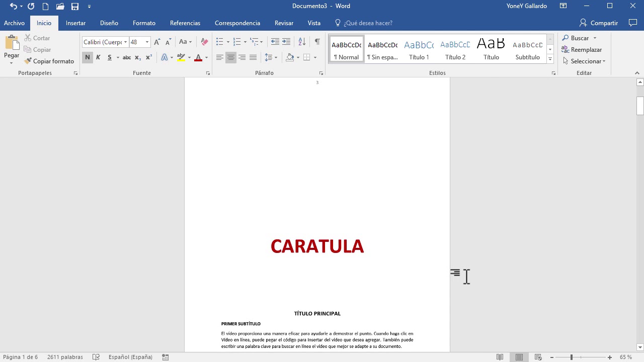Apply the Título 1 style
This screenshot has height=362, width=644.
[419, 49]
